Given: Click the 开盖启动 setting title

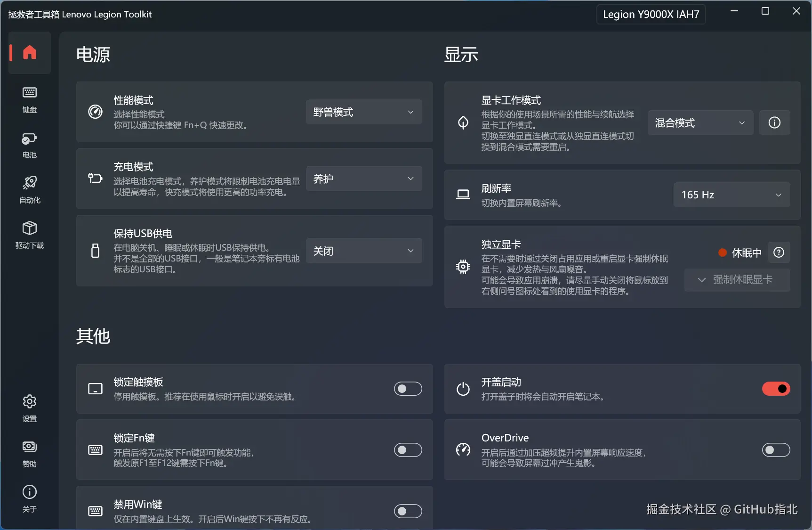Looking at the screenshot, I should click(x=501, y=382).
